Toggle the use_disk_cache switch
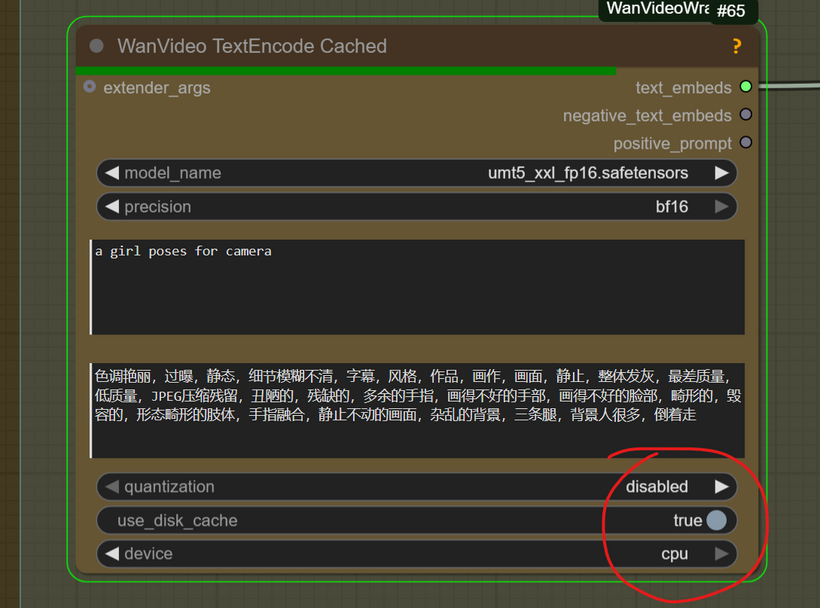 [716, 520]
